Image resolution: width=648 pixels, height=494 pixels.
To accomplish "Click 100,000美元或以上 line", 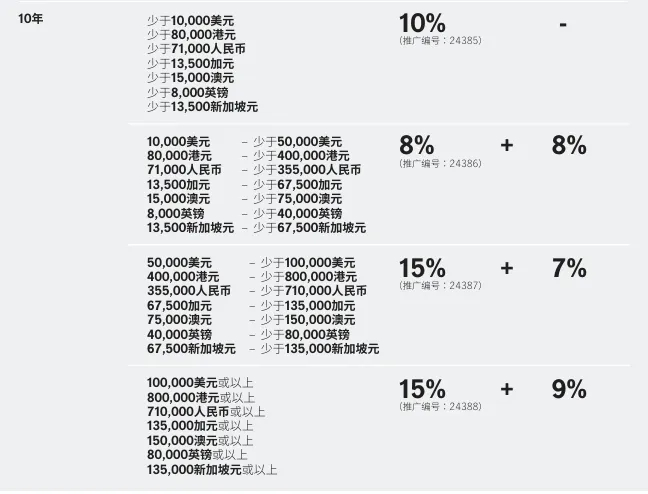I will (200, 383).
